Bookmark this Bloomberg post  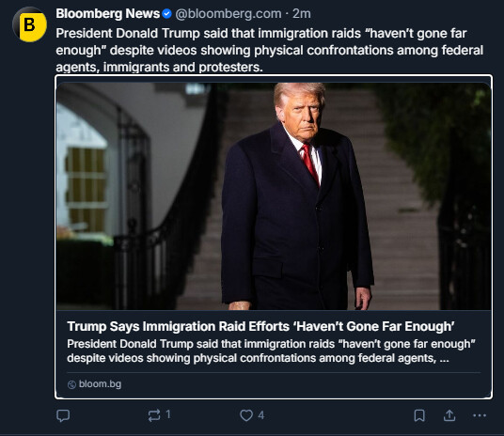(x=419, y=415)
